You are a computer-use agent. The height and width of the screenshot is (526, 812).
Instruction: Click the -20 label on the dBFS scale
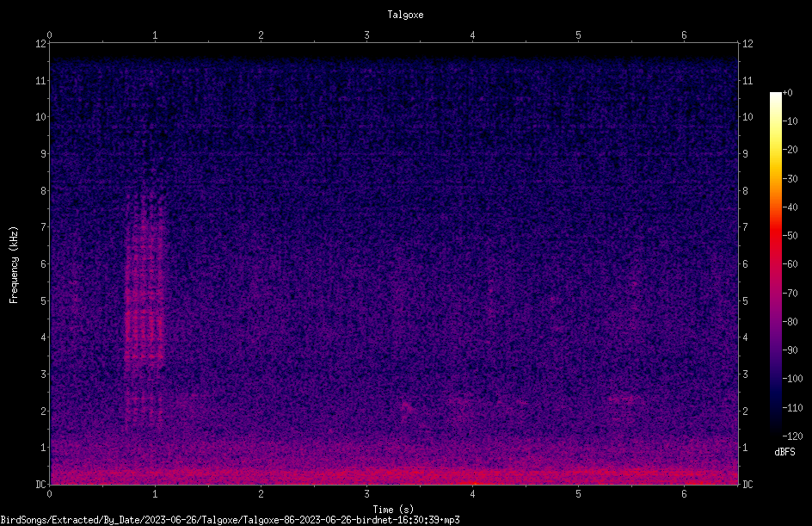[x=790, y=150]
